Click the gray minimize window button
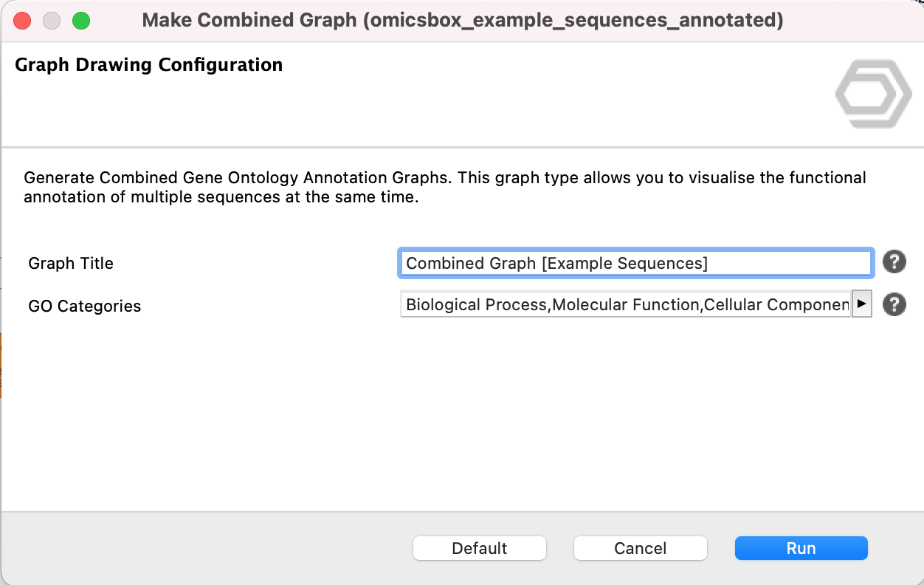The height and width of the screenshot is (585, 924). (52, 21)
